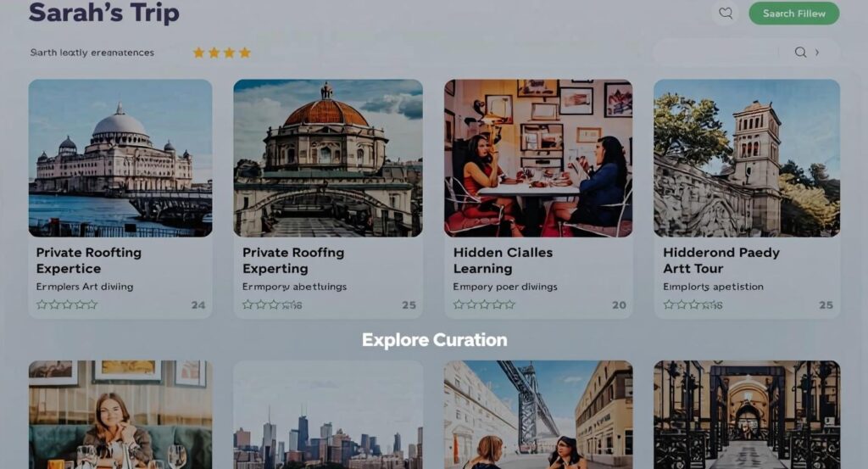
Task: Click the gold star rating below title
Action: 221,53
